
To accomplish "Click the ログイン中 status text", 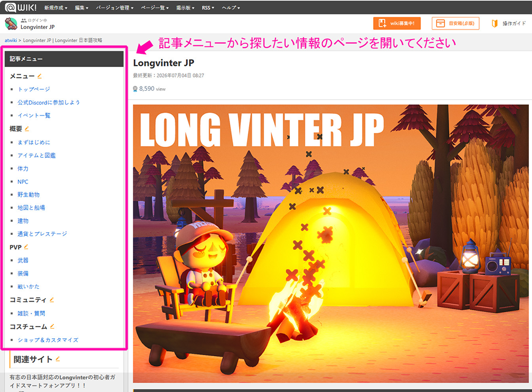I will (37, 21).
